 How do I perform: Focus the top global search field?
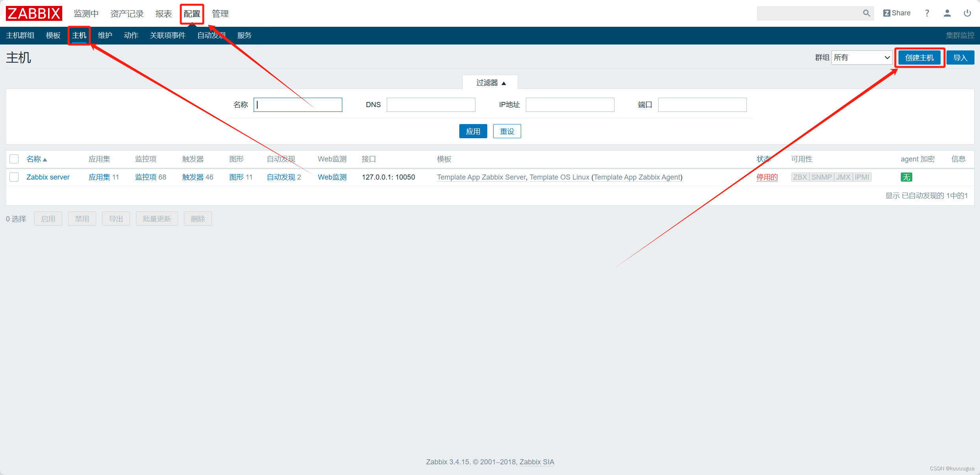pyautogui.click(x=809, y=13)
